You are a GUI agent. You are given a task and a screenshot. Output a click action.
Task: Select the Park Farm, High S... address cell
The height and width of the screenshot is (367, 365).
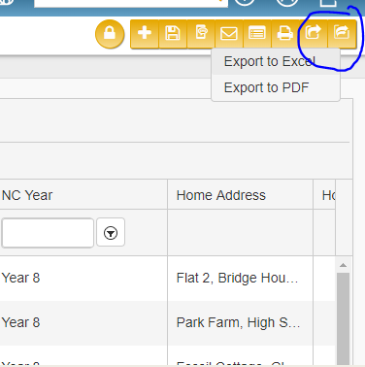tap(240, 322)
